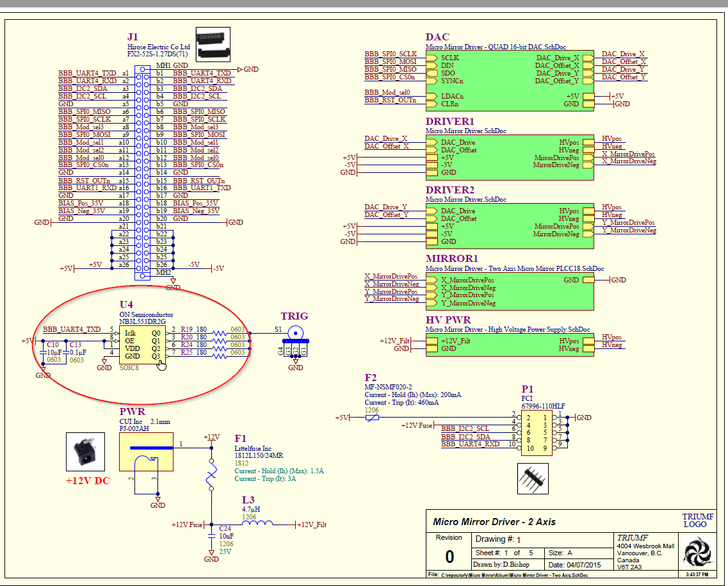The width and height of the screenshot is (728, 586).
Task: Click the pin header photo below P1
Action: (x=533, y=479)
